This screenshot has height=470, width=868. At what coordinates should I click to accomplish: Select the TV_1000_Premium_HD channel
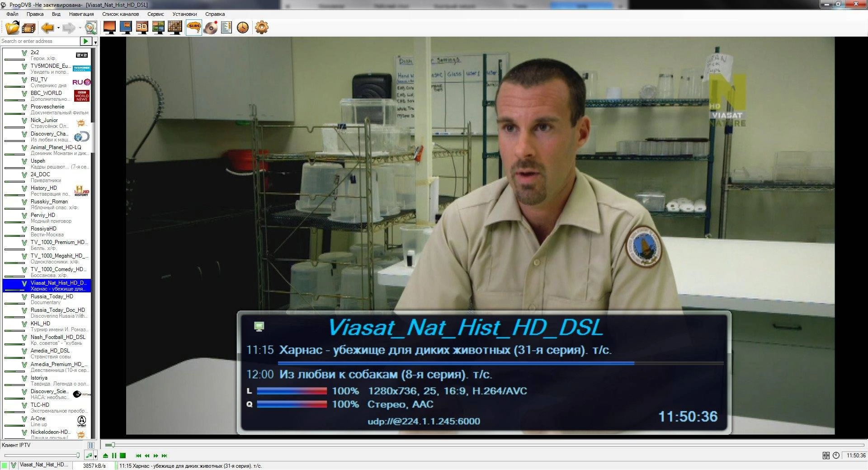(x=47, y=245)
